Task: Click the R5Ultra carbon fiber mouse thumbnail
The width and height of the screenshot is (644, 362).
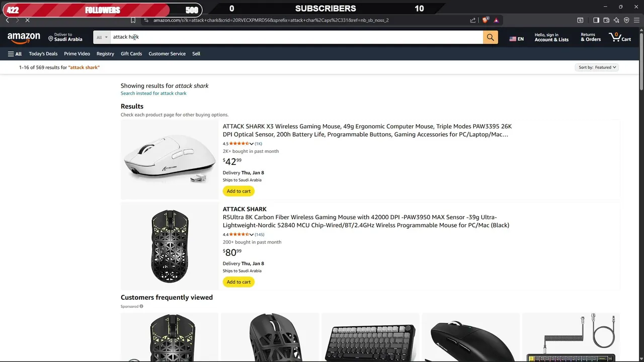Action: click(x=170, y=246)
